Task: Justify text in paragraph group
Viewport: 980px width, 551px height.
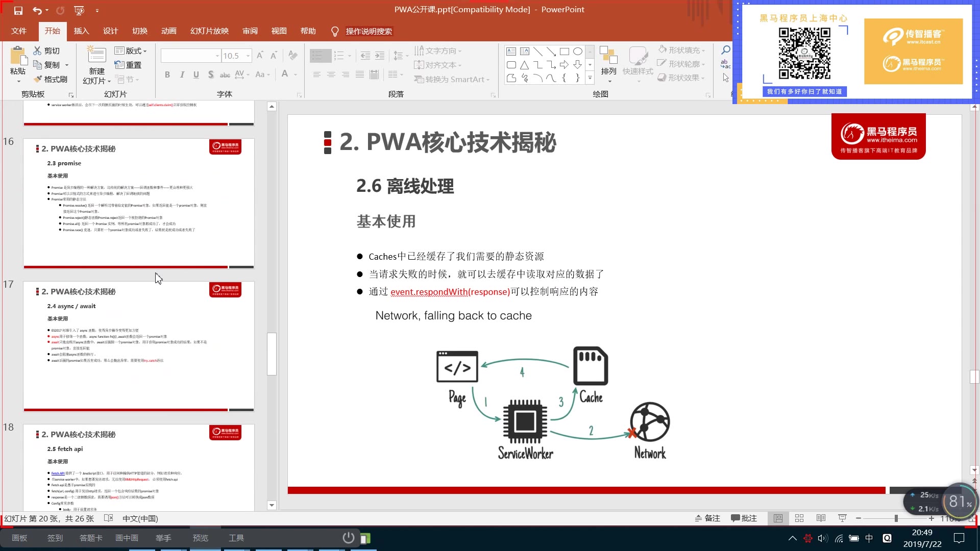Action: pyautogui.click(x=360, y=74)
